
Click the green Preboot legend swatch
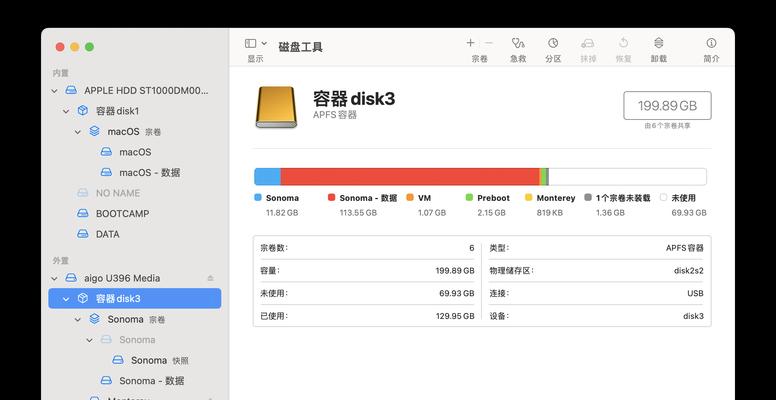tap(469, 198)
